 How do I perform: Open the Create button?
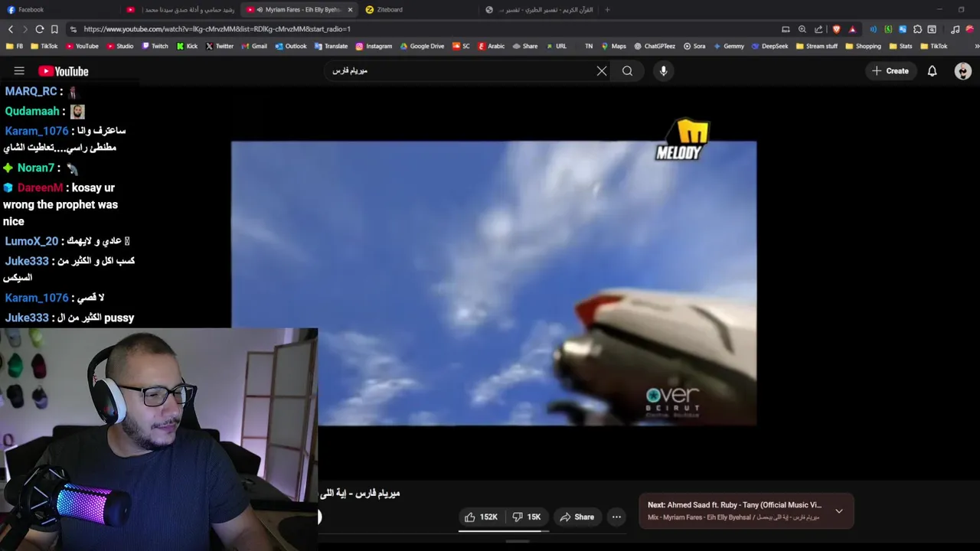point(890,71)
